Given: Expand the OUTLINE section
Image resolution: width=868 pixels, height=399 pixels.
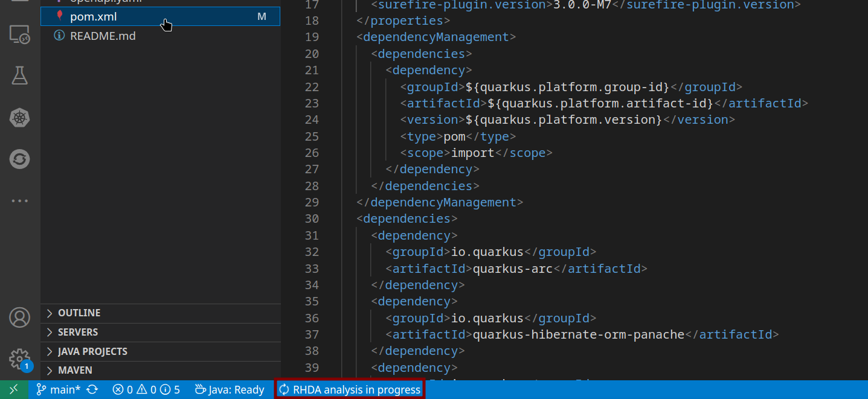Looking at the screenshot, I should tap(79, 313).
